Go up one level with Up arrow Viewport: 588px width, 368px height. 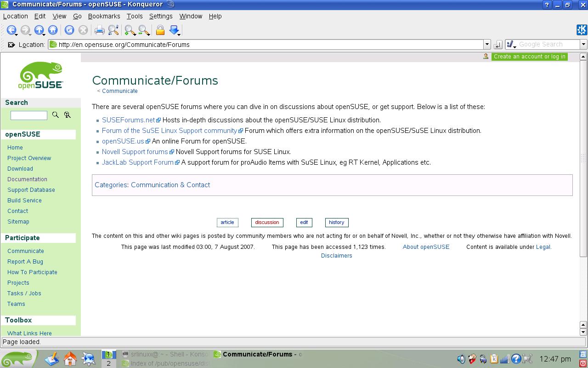[39, 30]
